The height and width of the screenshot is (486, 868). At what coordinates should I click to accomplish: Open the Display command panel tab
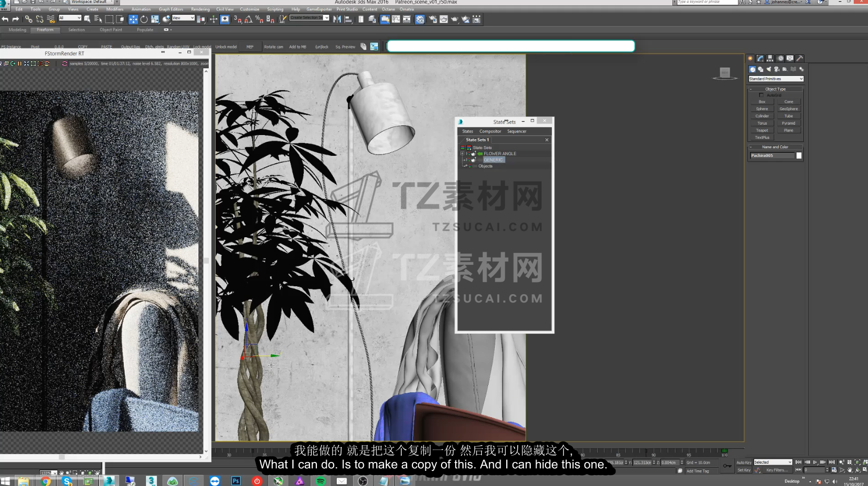(790, 58)
